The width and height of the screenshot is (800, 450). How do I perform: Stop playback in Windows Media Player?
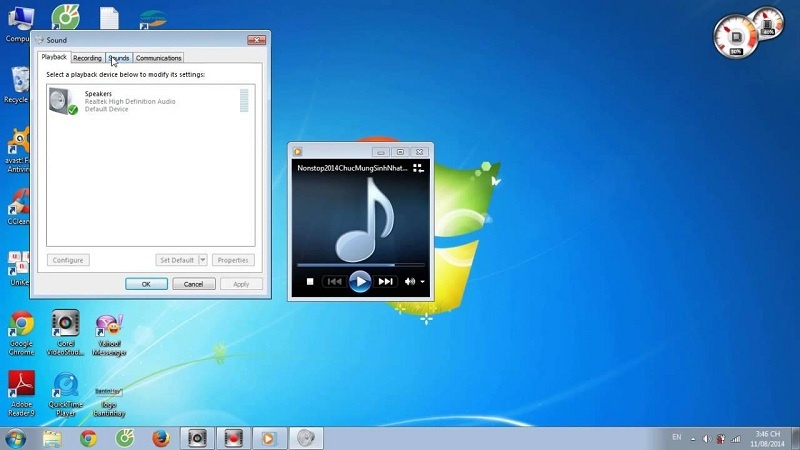310,282
